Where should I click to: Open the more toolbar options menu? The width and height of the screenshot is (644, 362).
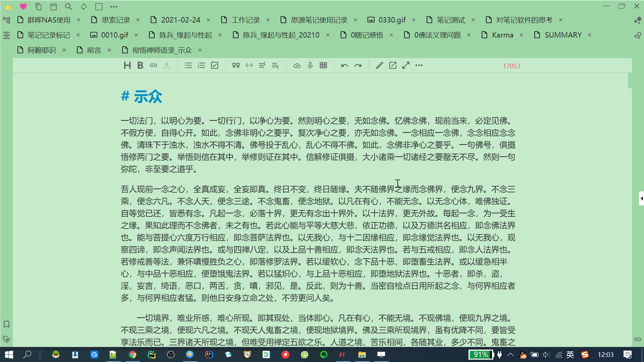tap(418, 65)
